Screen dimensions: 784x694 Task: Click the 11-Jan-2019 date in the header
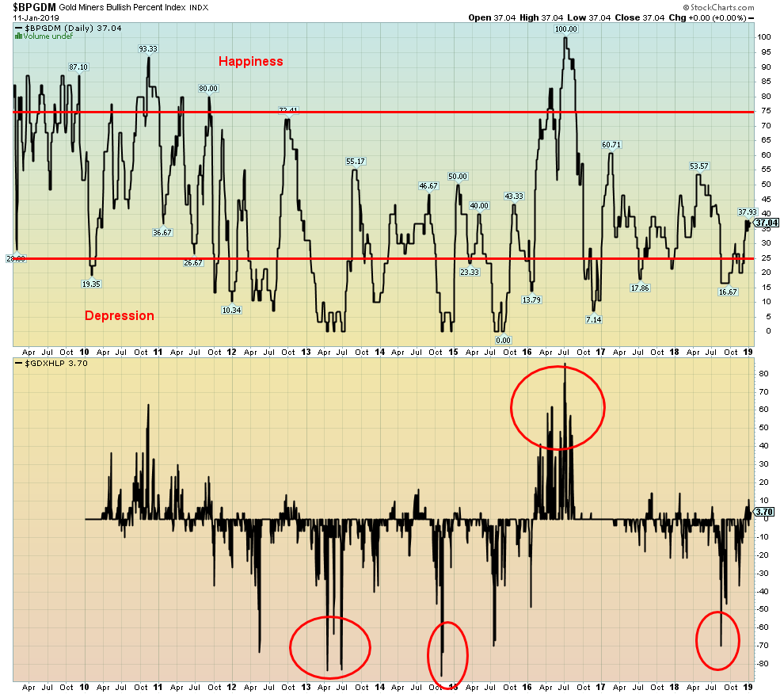click(31, 17)
